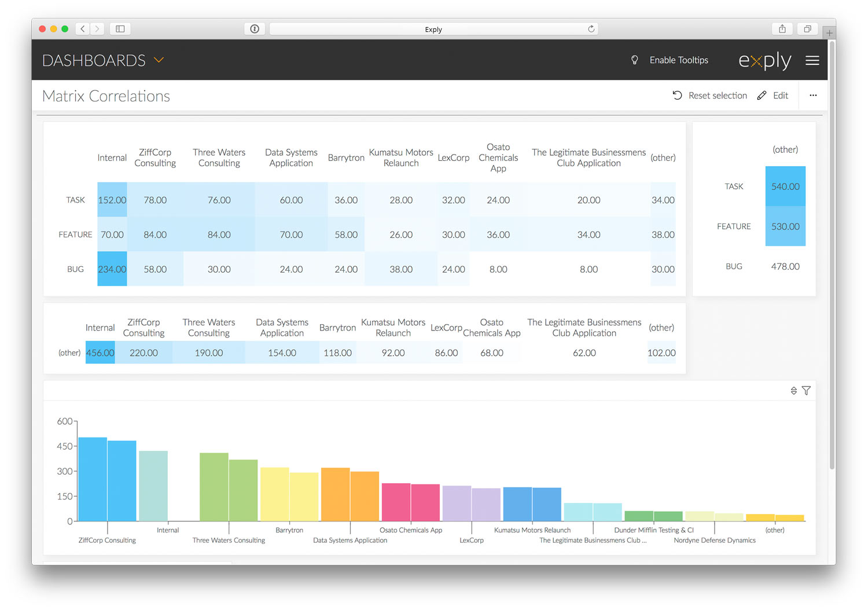Click the TASK row header in matrix

point(75,200)
